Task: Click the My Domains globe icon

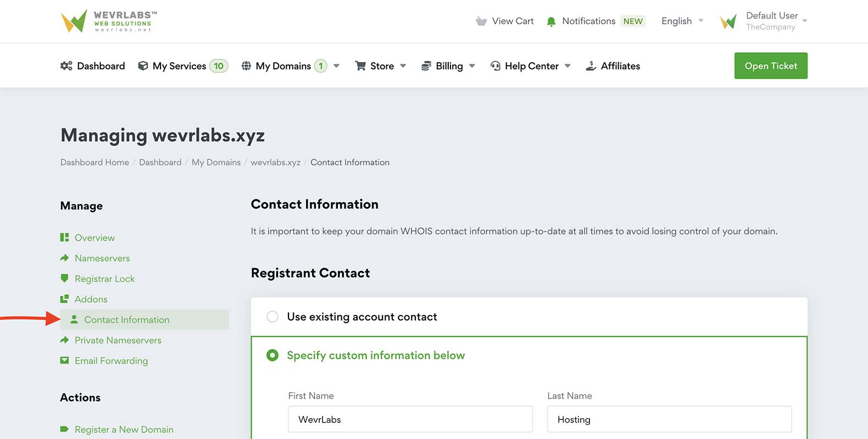Action: click(x=246, y=66)
